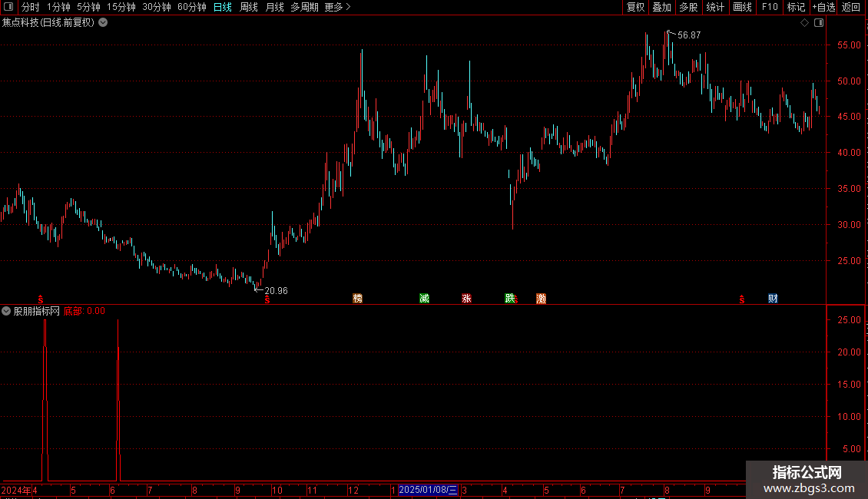This screenshot has width=868, height=499.
Task: Click the 减 event marker
Action: point(424,298)
